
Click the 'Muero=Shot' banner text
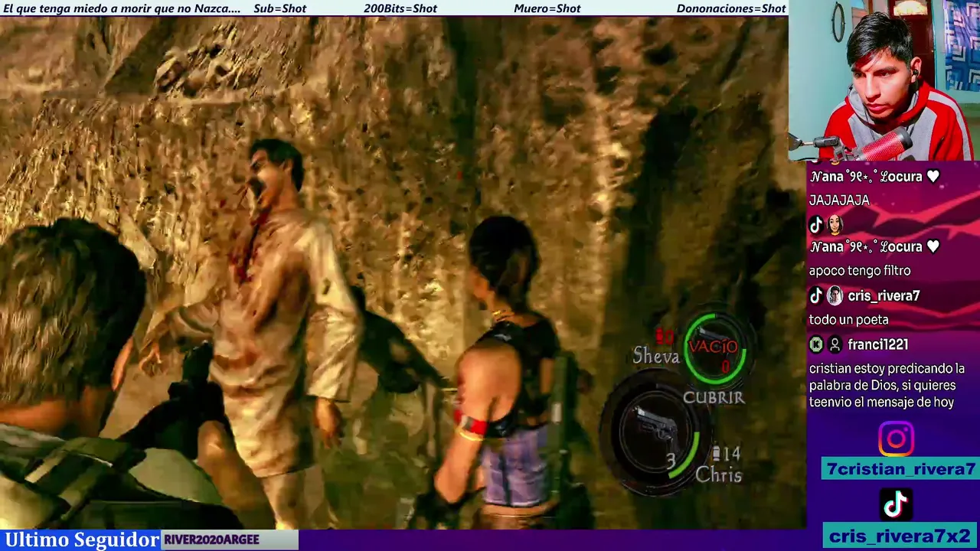coord(547,8)
